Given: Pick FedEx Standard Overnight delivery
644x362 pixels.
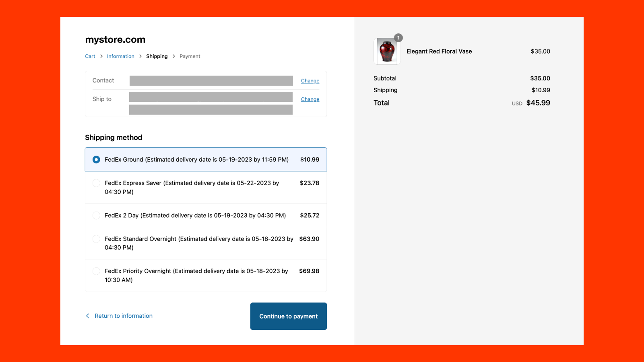Looking at the screenshot, I should click(96, 239).
